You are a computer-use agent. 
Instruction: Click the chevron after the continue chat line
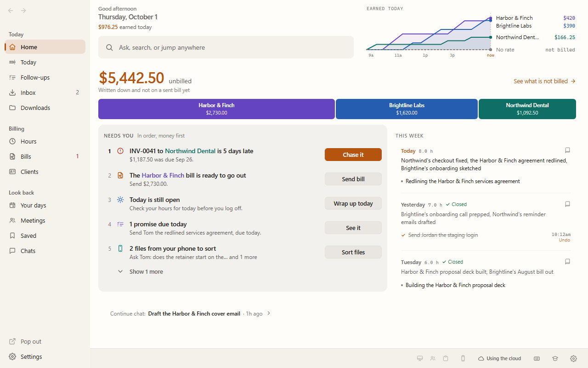pyautogui.click(x=269, y=313)
